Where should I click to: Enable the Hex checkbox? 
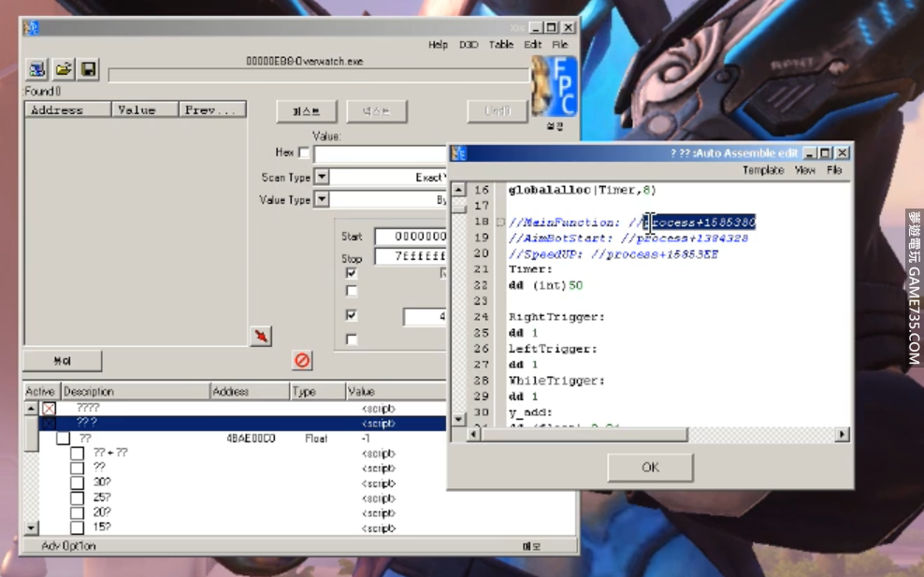click(x=304, y=152)
